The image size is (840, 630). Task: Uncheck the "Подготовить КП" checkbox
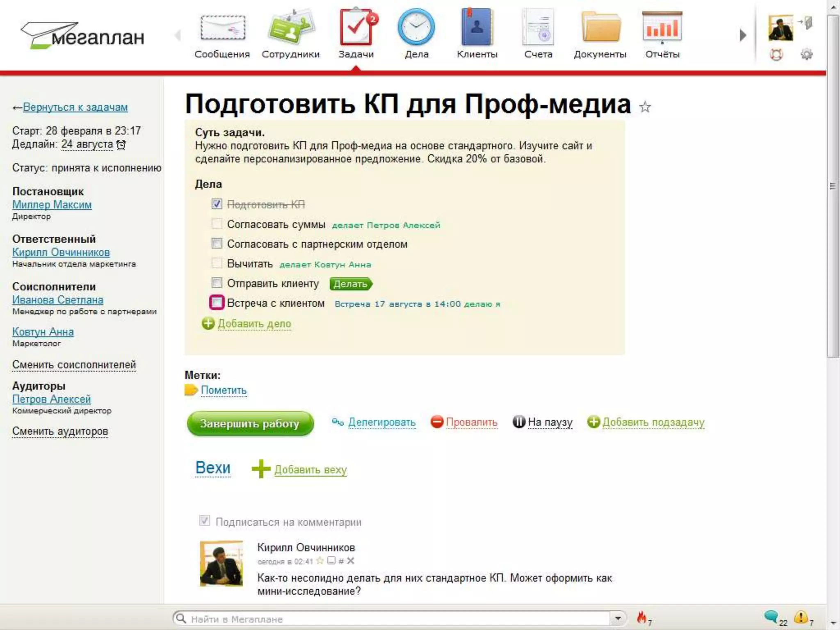pos(217,204)
